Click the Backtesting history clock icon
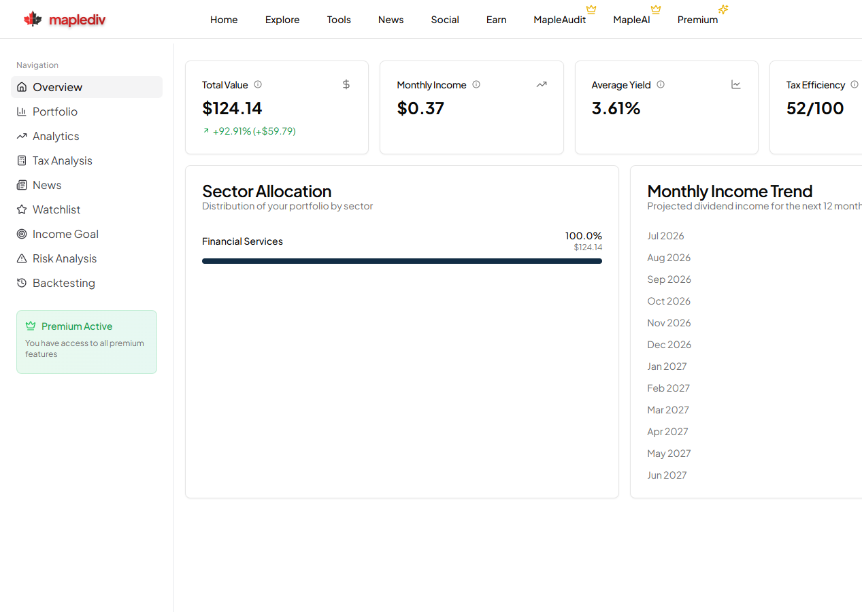The width and height of the screenshot is (862, 616). pos(22,283)
